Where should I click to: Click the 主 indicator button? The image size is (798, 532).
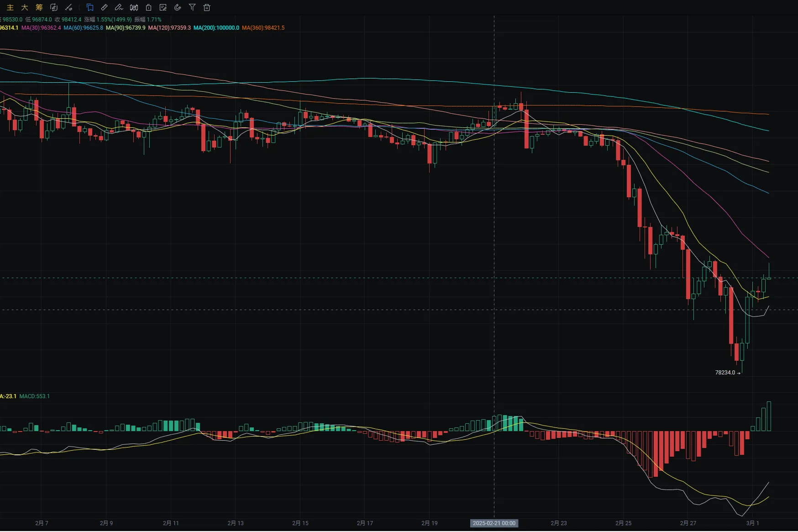10,7
